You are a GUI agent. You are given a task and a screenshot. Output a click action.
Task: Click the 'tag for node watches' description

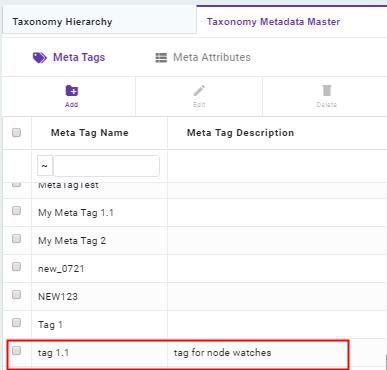pyautogui.click(x=222, y=353)
